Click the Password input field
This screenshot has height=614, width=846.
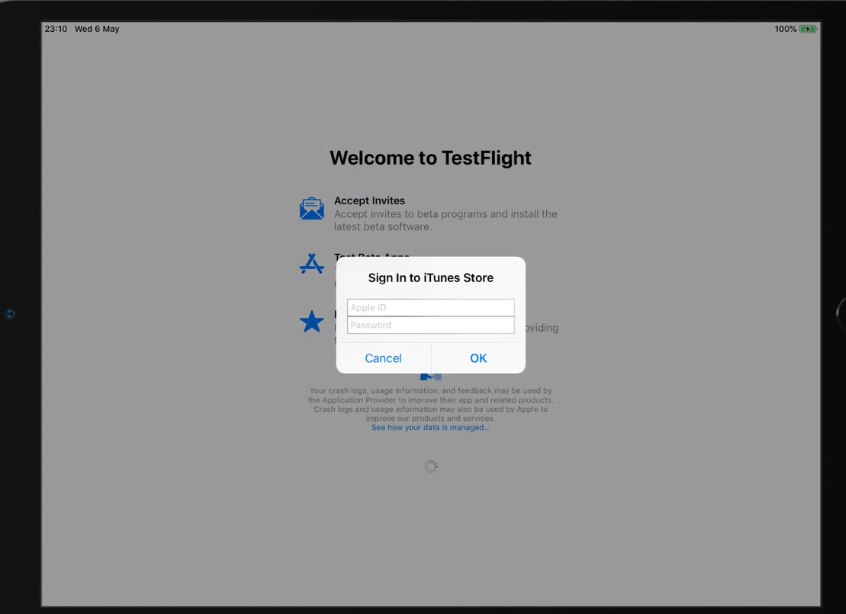[x=431, y=325]
